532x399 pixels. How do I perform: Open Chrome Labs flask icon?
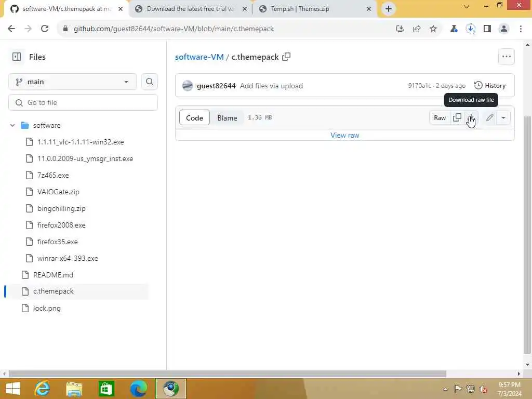tap(454, 29)
